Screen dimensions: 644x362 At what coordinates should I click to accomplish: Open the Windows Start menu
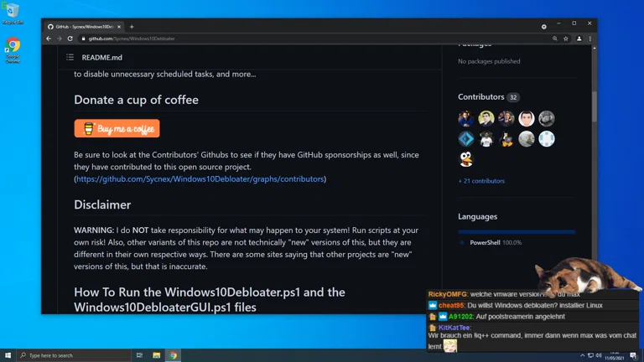pyautogui.click(x=8, y=355)
